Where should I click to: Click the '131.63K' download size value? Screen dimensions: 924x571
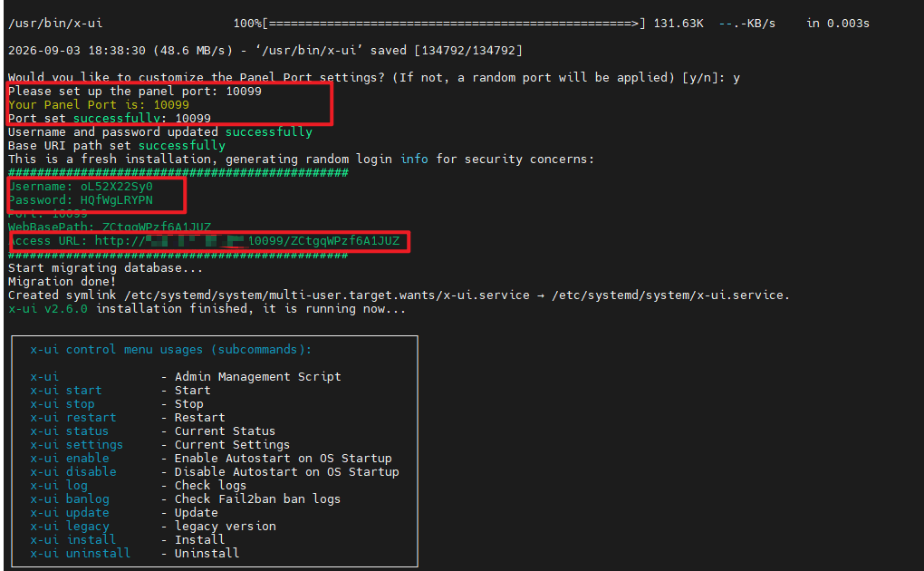coord(679,24)
